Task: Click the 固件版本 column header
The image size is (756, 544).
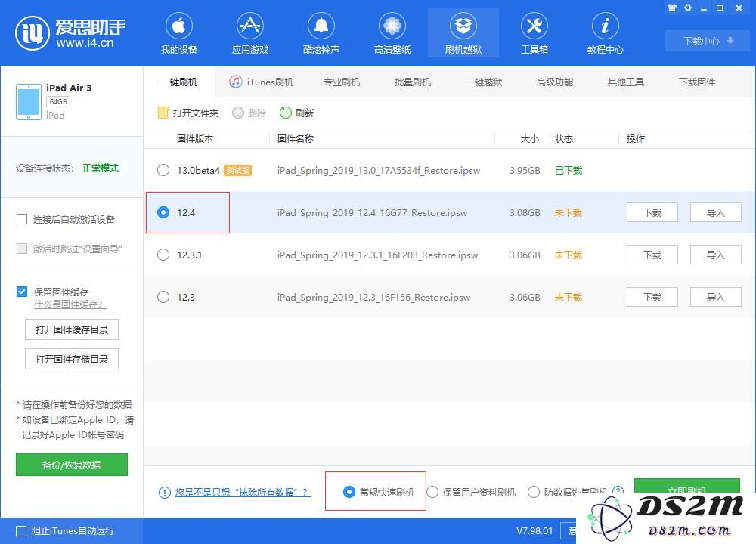Action: pos(195,139)
